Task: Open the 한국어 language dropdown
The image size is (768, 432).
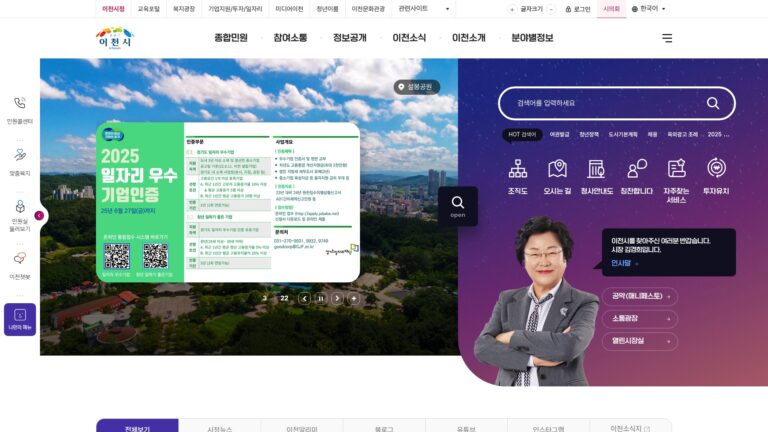Action: point(648,9)
